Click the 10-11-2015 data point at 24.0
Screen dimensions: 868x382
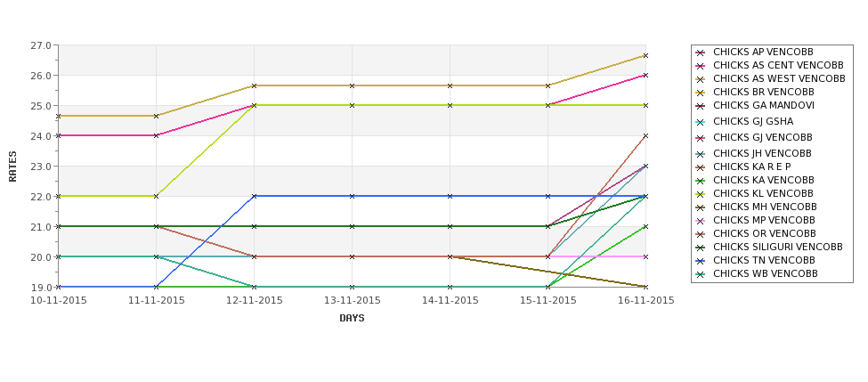point(58,135)
